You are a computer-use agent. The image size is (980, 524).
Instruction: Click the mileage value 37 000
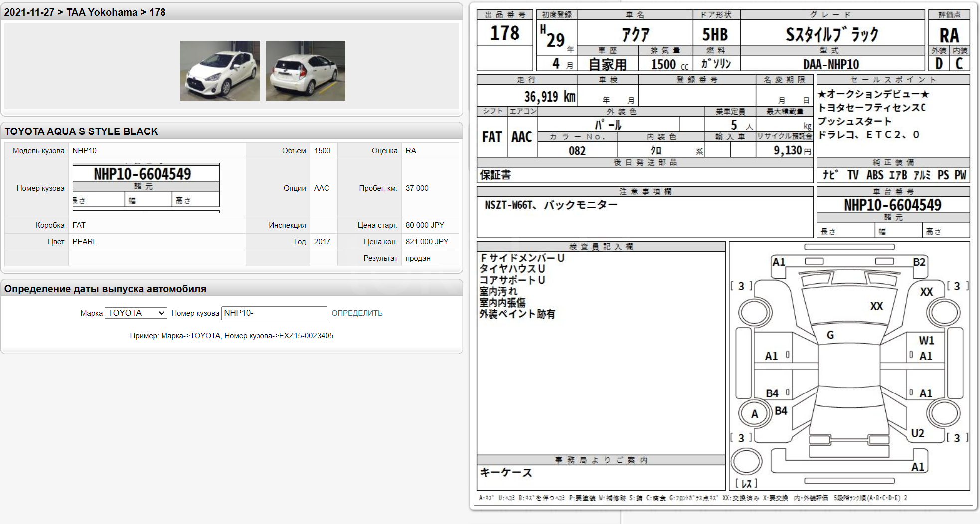tap(417, 188)
